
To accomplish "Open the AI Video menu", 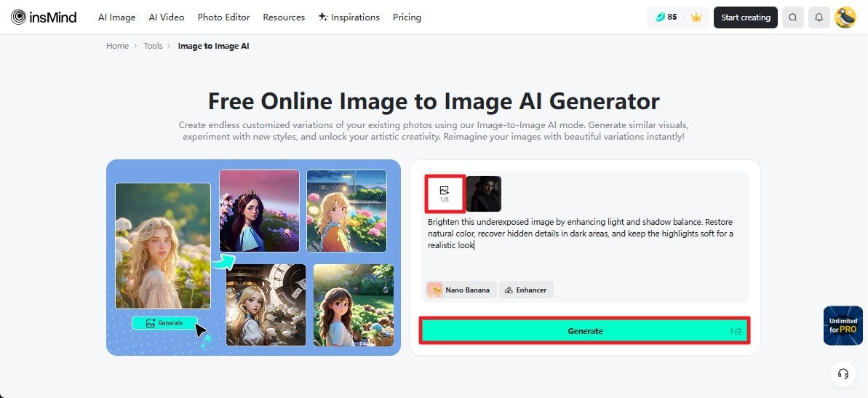I will (x=167, y=17).
